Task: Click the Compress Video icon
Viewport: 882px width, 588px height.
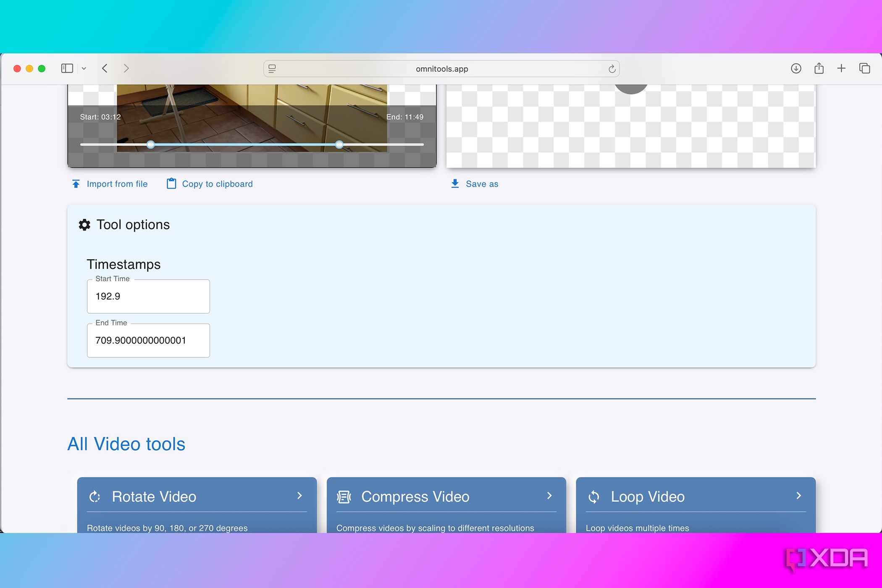Action: pos(344,497)
